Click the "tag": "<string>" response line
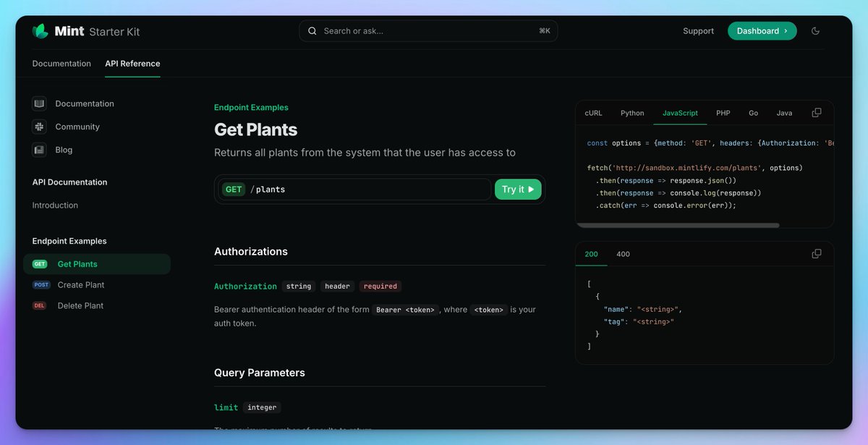Screen dimensions: 868x445 [639, 321]
